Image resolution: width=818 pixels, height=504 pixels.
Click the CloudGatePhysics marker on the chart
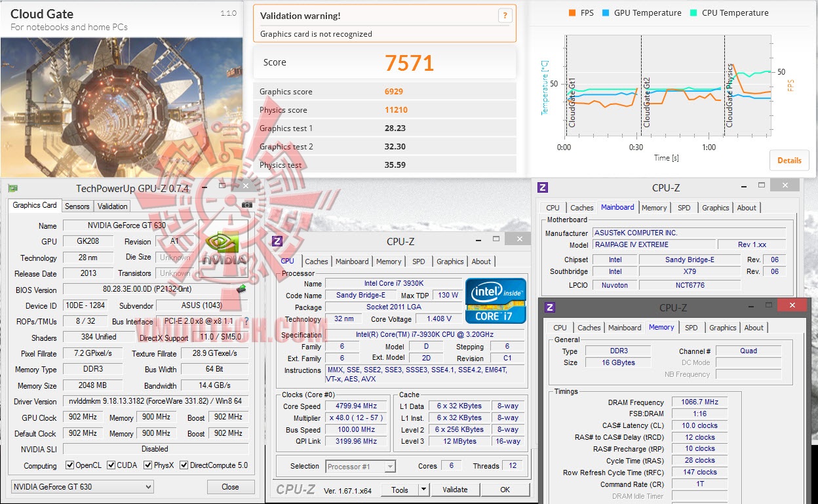(729, 95)
